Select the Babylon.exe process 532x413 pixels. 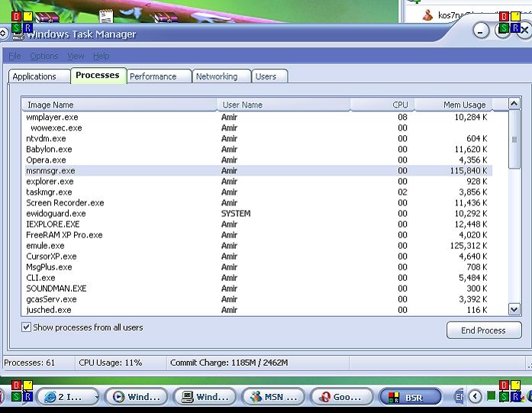pos(259,150)
